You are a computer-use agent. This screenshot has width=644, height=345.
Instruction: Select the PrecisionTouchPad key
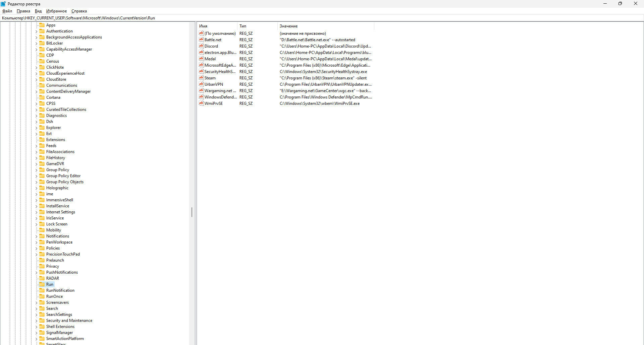coord(63,254)
